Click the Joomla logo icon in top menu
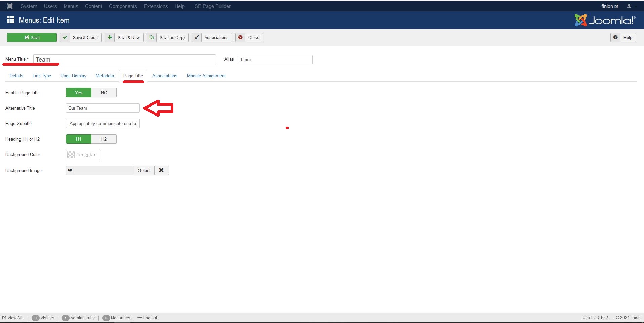644x323 pixels. pos(10,6)
